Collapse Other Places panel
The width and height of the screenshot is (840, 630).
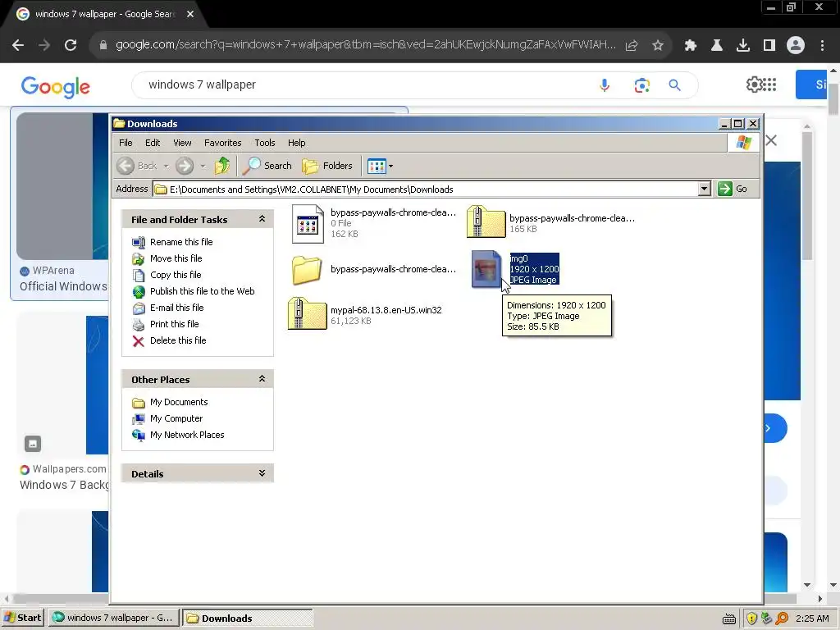click(262, 379)
